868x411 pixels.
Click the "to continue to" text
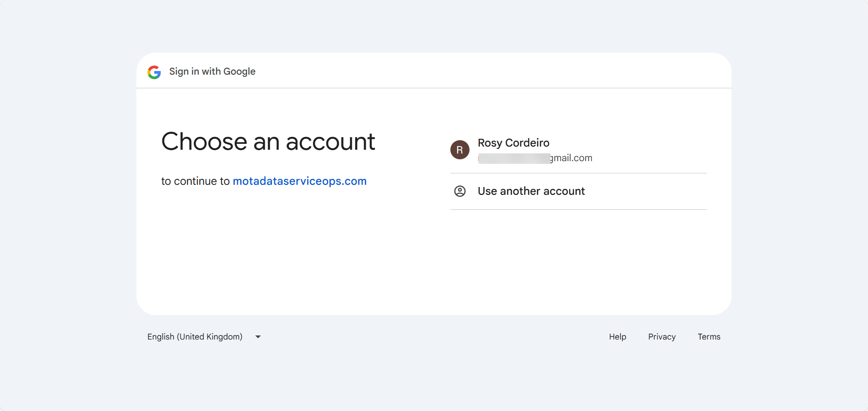pyautogui.click(x=195, y=181)
